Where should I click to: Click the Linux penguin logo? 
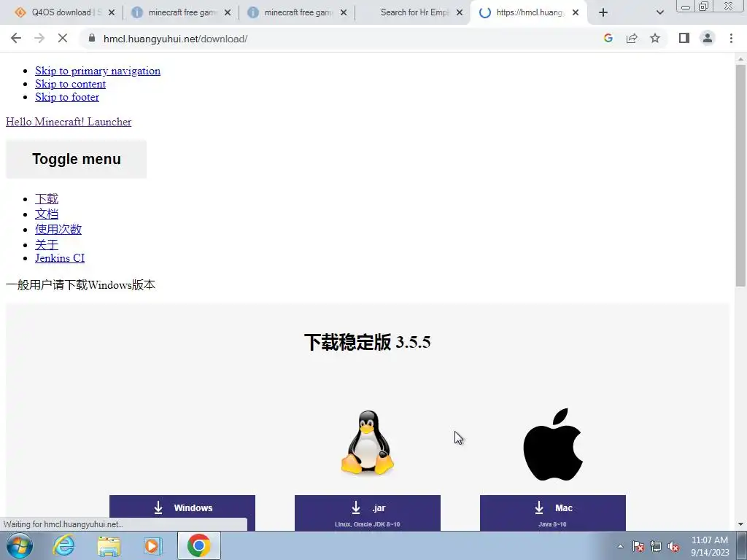pyautogui.click(x=368, y=443)
